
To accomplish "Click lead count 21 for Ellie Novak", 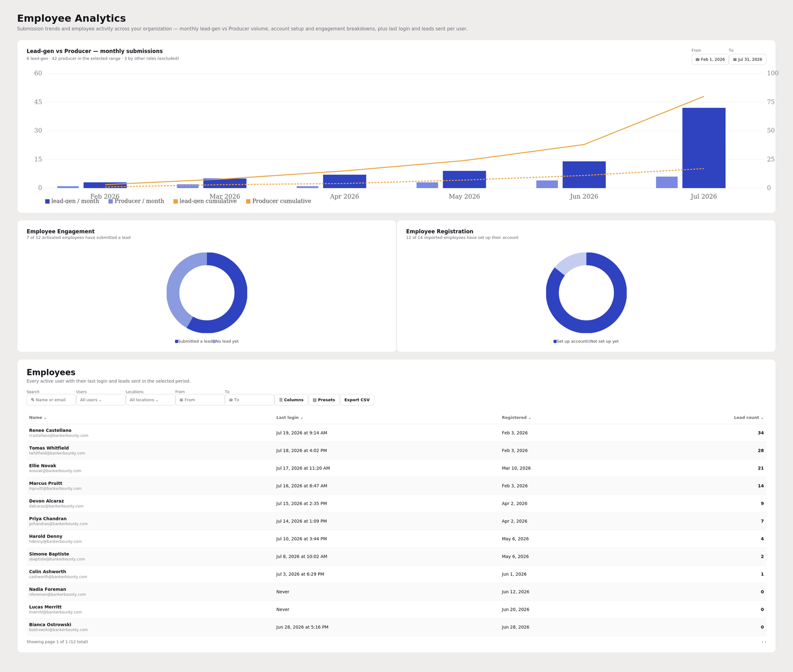I will pyautogui.click(x=761, y=468).
